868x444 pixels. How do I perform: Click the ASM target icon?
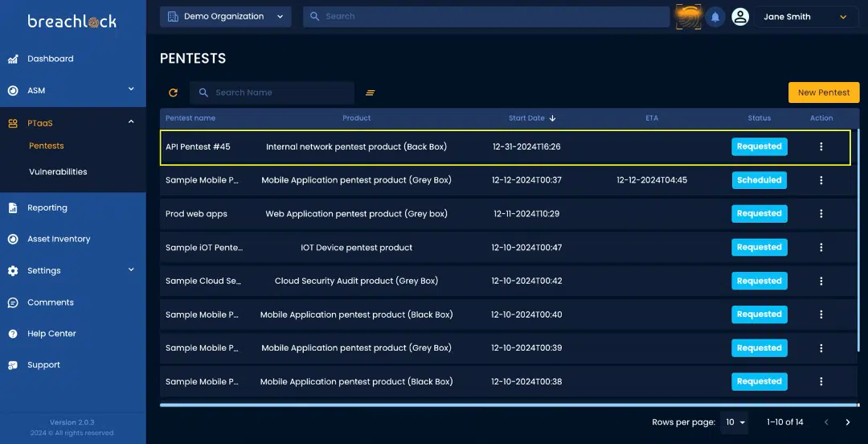[13, 90]
